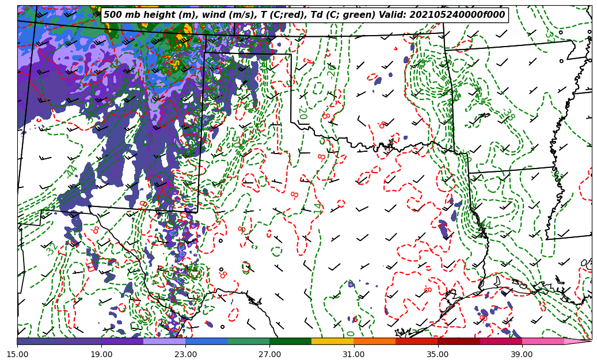
Task: Click the 31.00 colorbar tick label
Action: click(353, 354)
